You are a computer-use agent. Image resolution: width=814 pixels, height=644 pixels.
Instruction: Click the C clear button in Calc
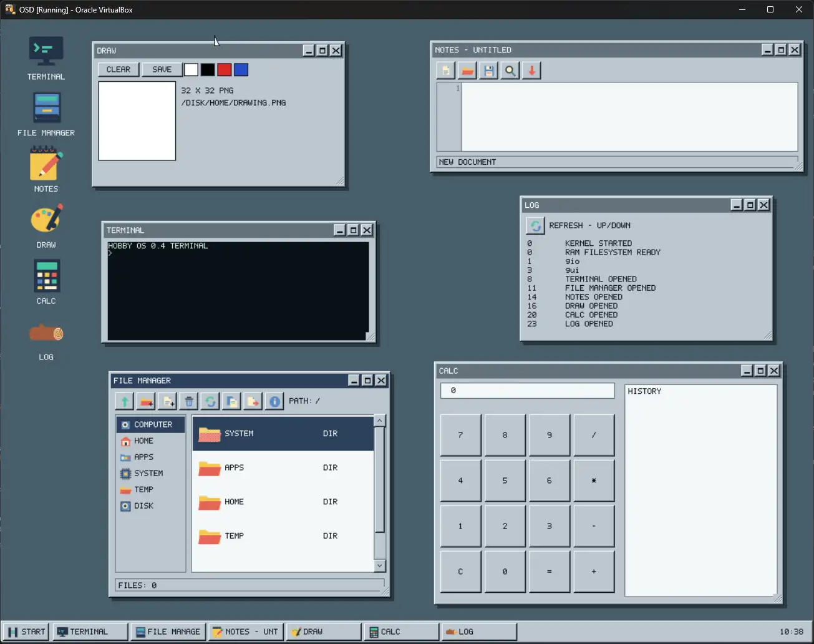(461, 572)
